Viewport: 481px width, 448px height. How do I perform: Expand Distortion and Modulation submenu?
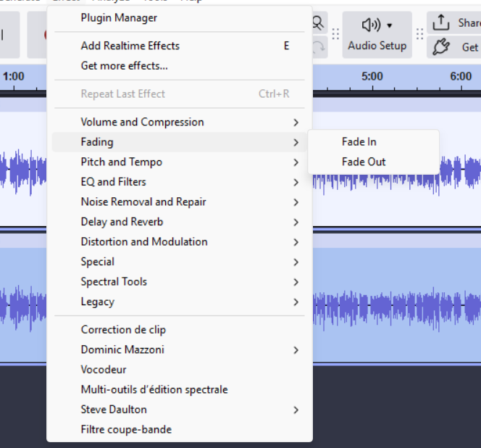tap(144, 241)
